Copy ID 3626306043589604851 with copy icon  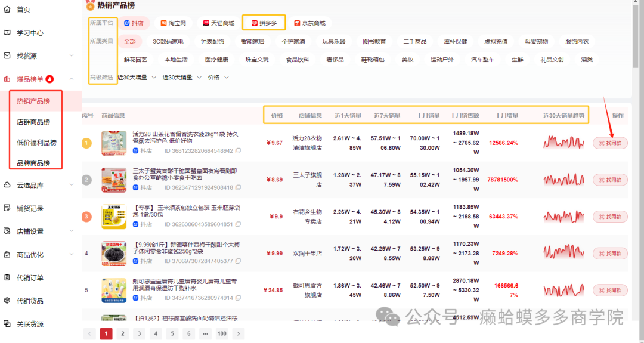coord(238,225)
